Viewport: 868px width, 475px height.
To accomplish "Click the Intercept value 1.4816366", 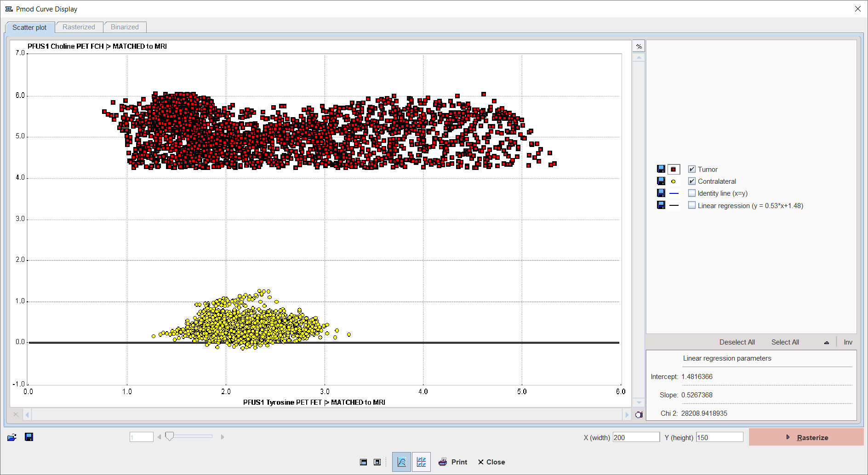I will 697,377.
